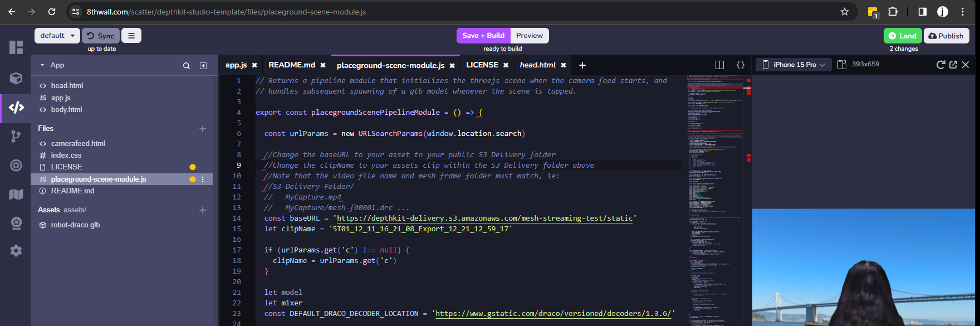
Task: Open the 3D cube assets sidebar icon
Action: 16,78
